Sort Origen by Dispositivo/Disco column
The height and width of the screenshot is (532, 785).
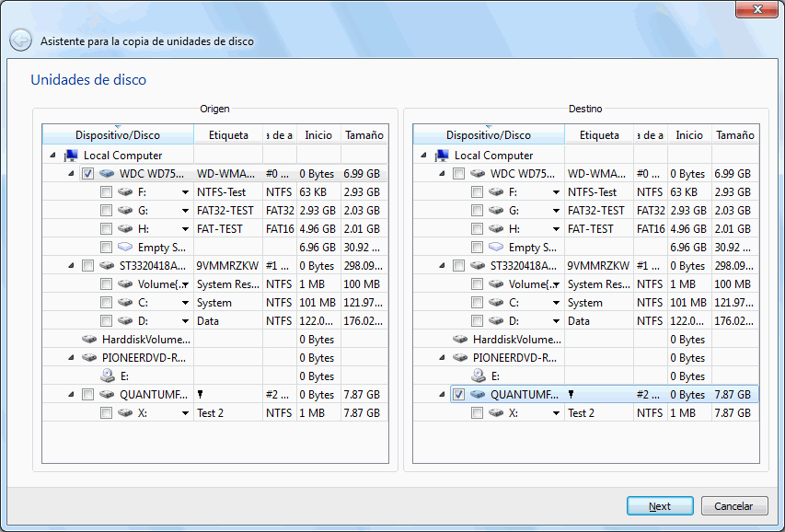118,134
